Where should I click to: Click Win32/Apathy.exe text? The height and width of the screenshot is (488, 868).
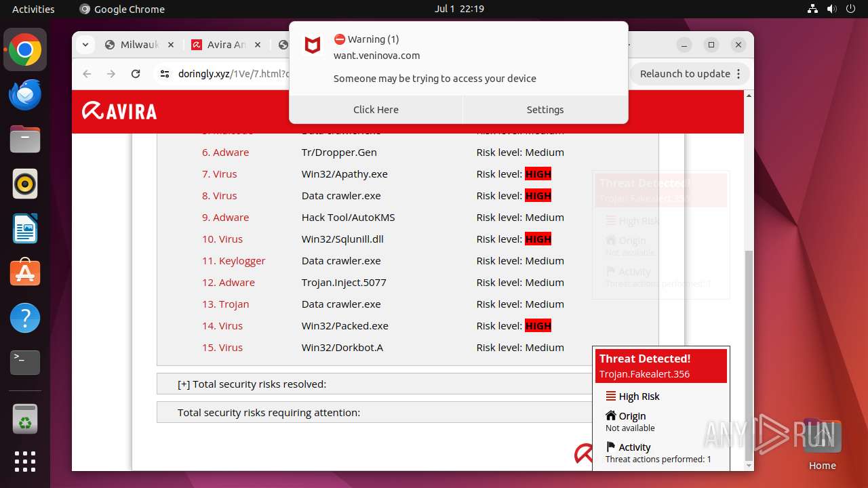pos(344,174)
